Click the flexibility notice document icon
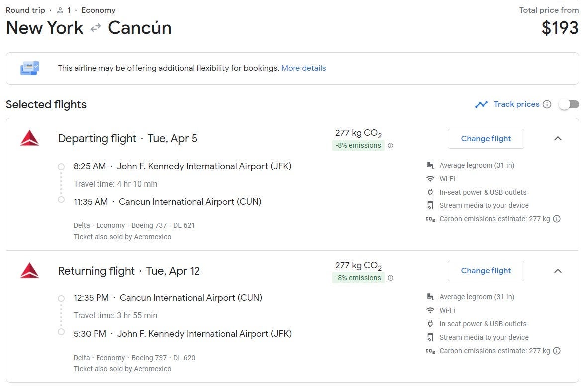Image resolution: width=588 pixels, height=390 pixels. 30,68
